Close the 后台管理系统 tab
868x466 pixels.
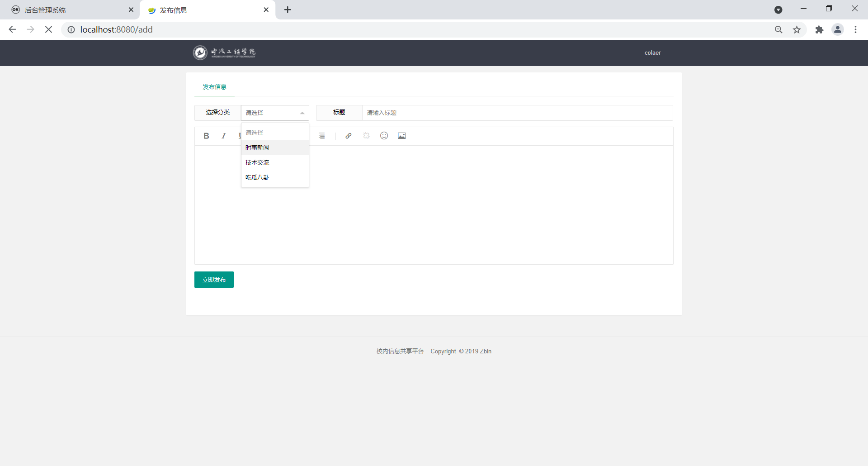[x=131, y=10]
